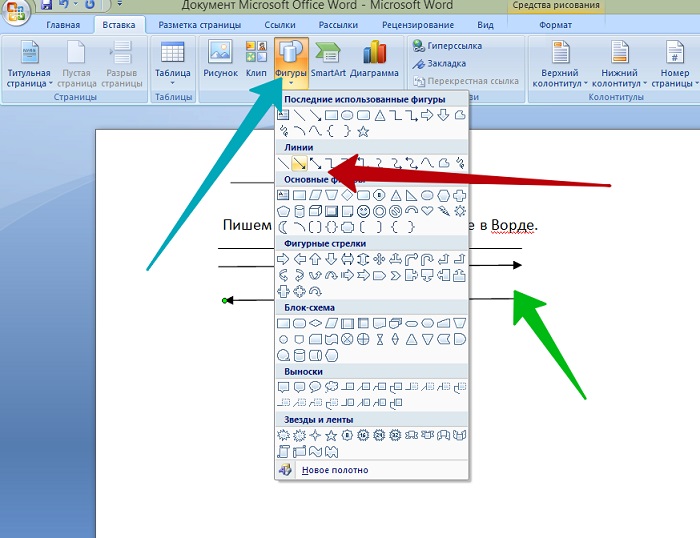Choose the up block arrow in Фигурные стрелки
Screen dimensions: 700x538
click(315, 259)
